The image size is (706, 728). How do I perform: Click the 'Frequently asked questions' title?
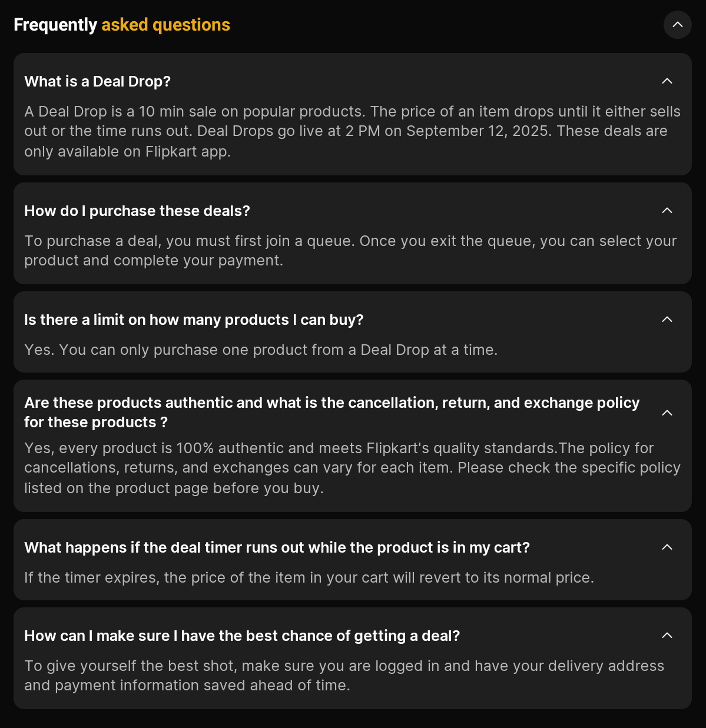(122, 25)
